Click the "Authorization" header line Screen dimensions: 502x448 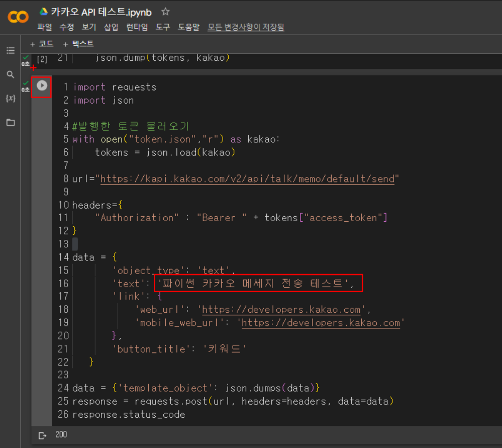tap(241, 218)
